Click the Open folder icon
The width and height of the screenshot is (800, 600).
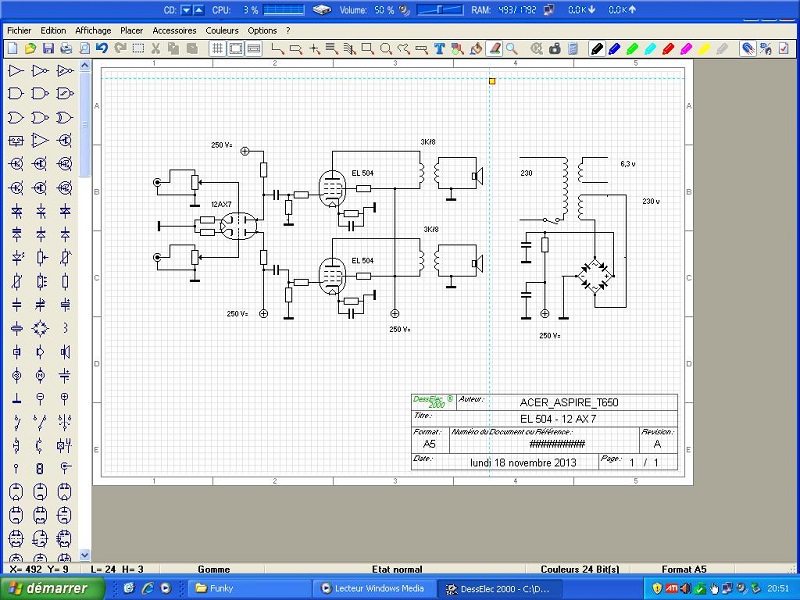(x=30, y=48)
